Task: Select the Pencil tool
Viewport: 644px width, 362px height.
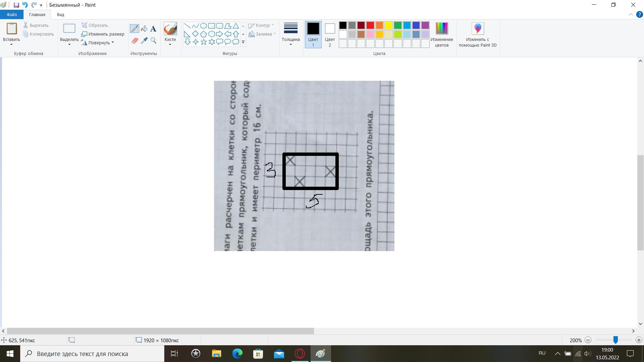Action: [135, 28]
